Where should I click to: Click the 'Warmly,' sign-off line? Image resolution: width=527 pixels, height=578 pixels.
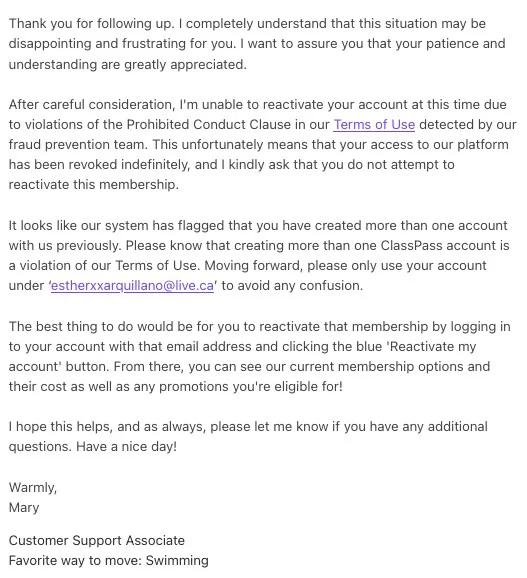(33, 488)
